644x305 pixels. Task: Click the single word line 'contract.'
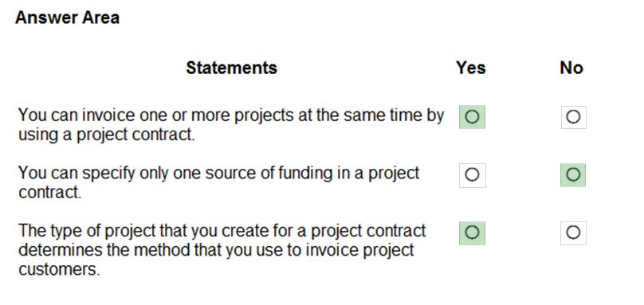(49, 192)
